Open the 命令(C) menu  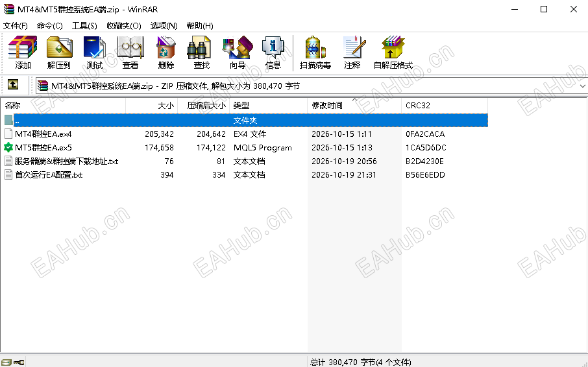[x=50, y=25]
